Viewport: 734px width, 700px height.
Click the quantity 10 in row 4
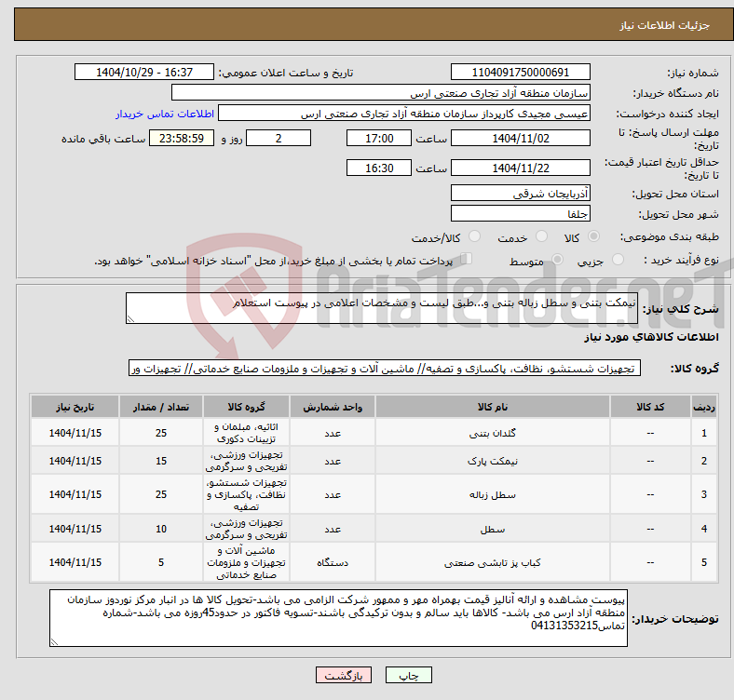tap(161, 529)
